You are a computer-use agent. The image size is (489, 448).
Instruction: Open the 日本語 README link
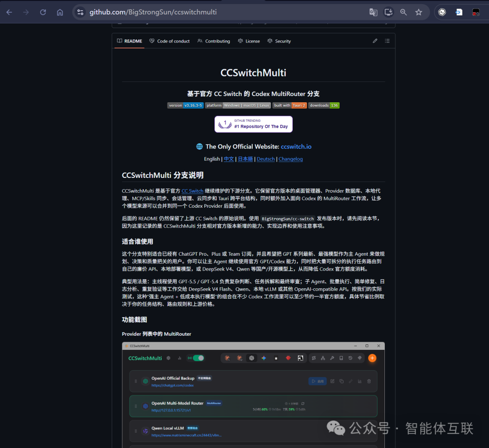click(245, 159)
